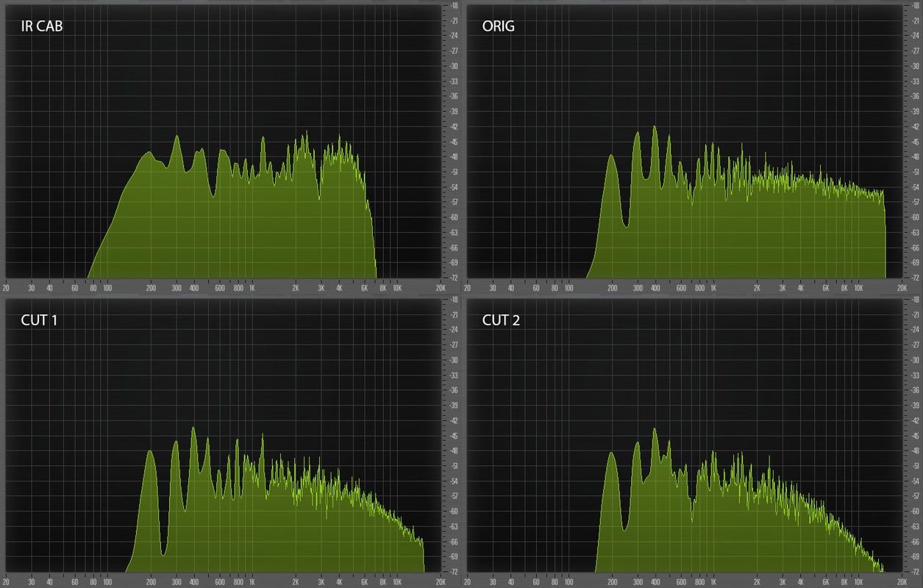Image resolution: width=923 pixels, height=588 pixels.
Task: Click the -66 dB label on ORIG scale
Action: [x=916, y=247]
